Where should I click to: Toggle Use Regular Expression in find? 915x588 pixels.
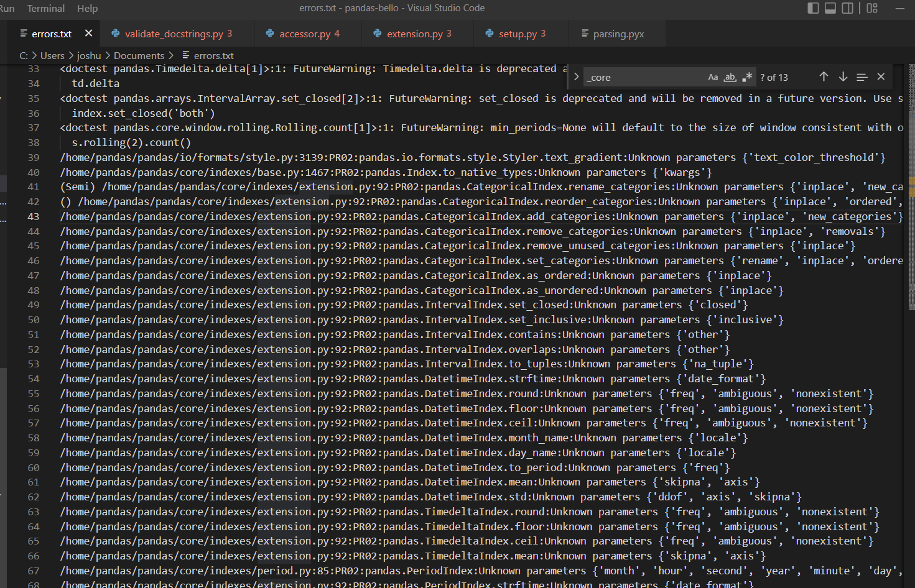[x=747, y=77]
